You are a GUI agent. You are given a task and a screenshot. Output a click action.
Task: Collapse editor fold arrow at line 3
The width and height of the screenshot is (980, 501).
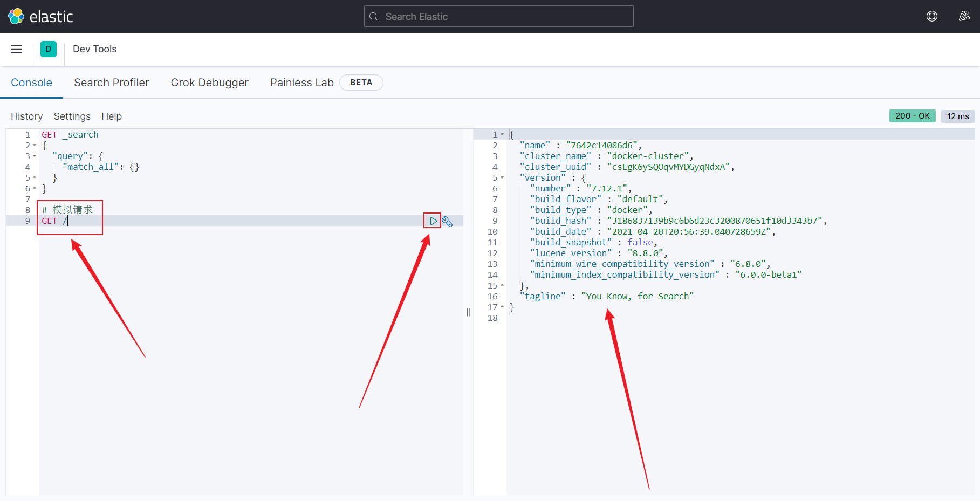point(35,156)
